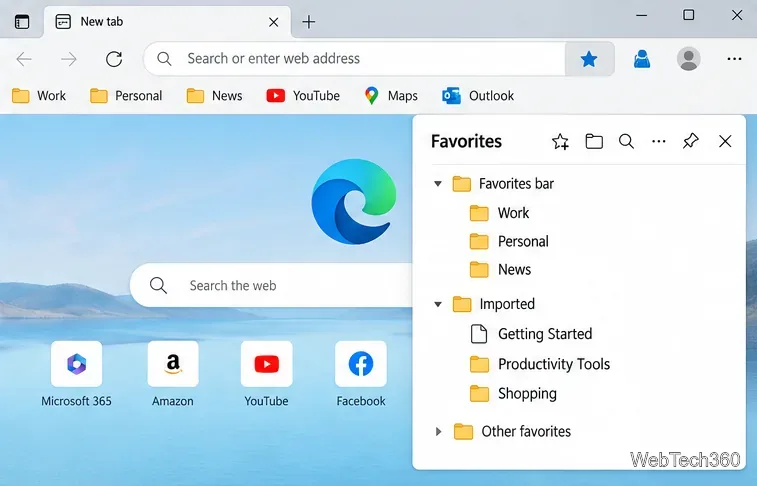The width and height of the screenshot is (757, 486).
Task: Collapse the Favorites bar tree folder
Action: (438, 184)
